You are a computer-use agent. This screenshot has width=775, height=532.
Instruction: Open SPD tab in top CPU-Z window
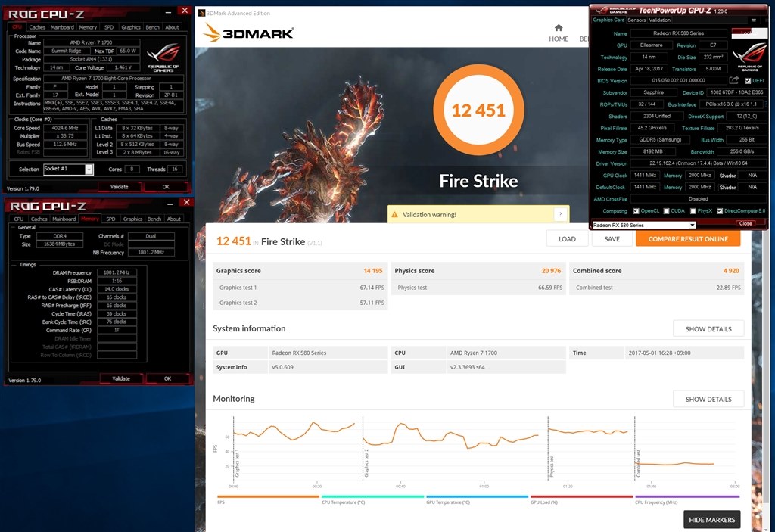[x=109, y=27]
